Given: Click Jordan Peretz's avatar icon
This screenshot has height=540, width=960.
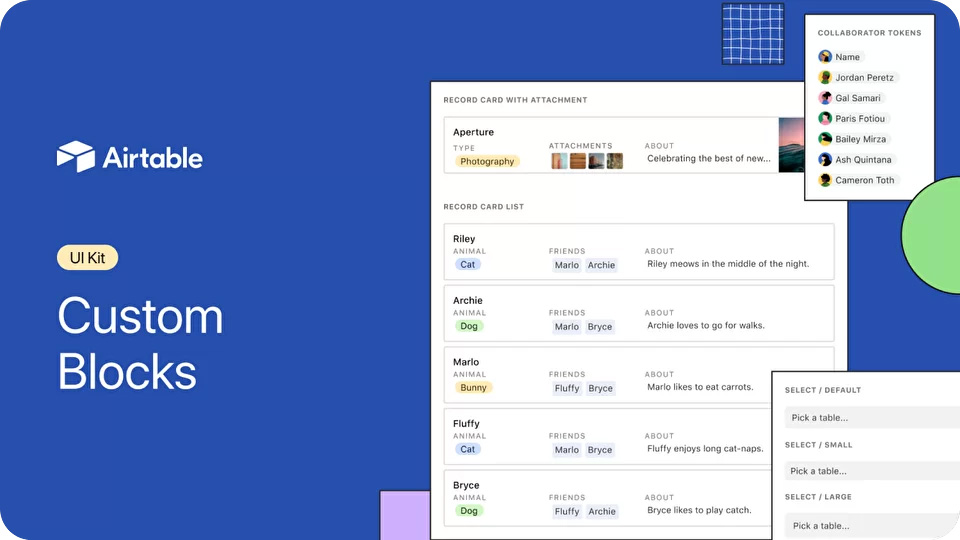Looking at the screenshot, I should [x=825, y=78].
